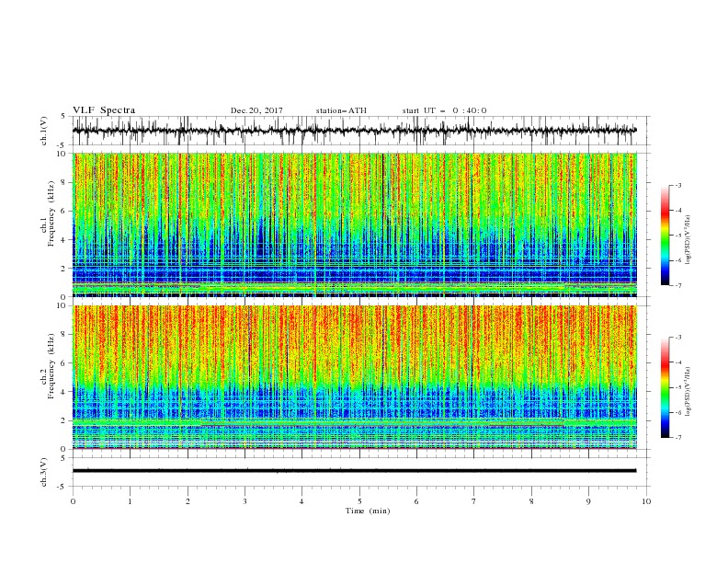Click the time axis tick label "7"
This screenshot has height=563, width=728.
pyautogui.click(x=474, y=501)
